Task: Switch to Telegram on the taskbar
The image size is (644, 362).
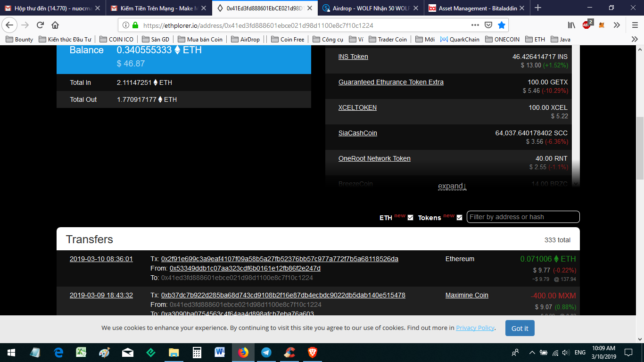Action: 266,352
